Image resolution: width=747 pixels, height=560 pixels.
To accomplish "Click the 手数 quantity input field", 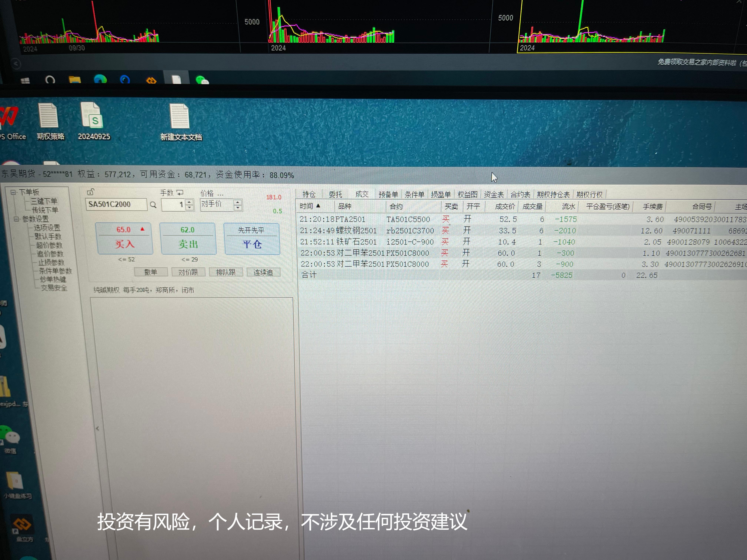I will [174, 205].
